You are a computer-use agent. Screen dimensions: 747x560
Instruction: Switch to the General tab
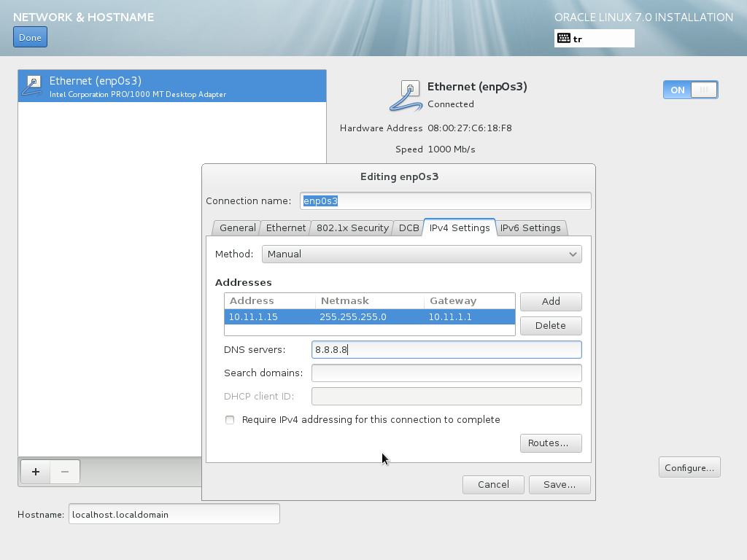(x=237, y=228)
